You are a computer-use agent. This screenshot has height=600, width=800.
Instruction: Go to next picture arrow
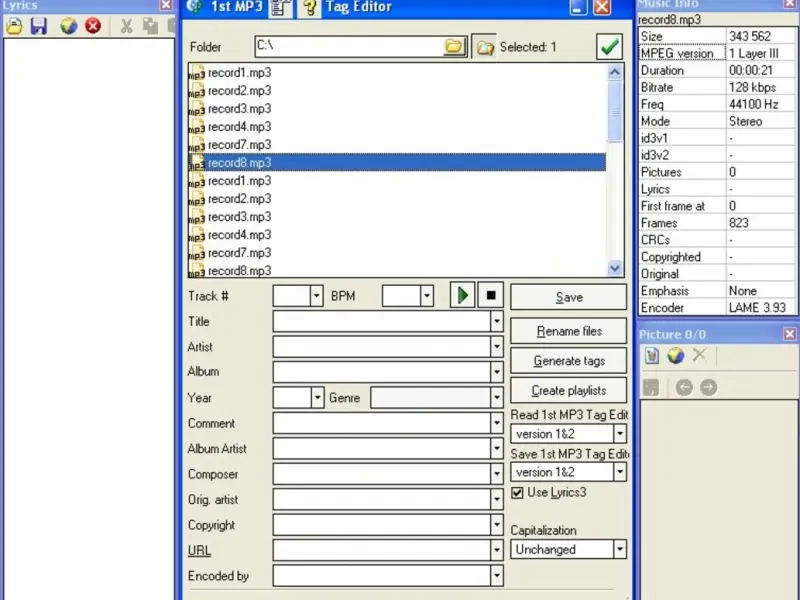click(x=708, y=387)
